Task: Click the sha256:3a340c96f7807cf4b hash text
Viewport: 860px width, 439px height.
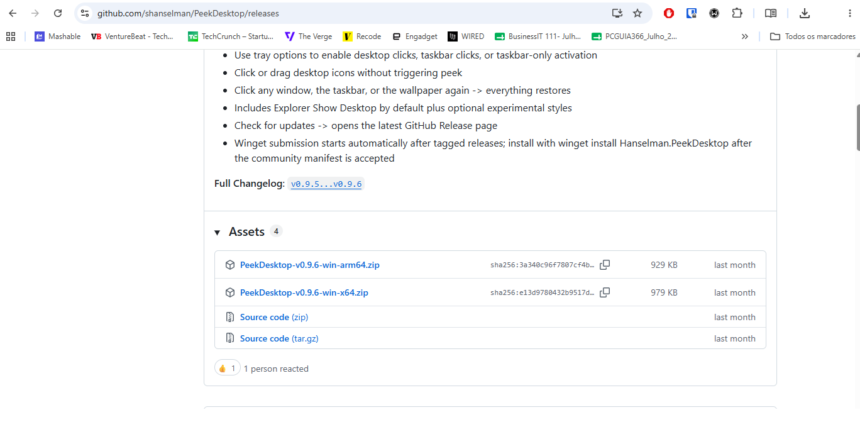Action: [542, 265]
